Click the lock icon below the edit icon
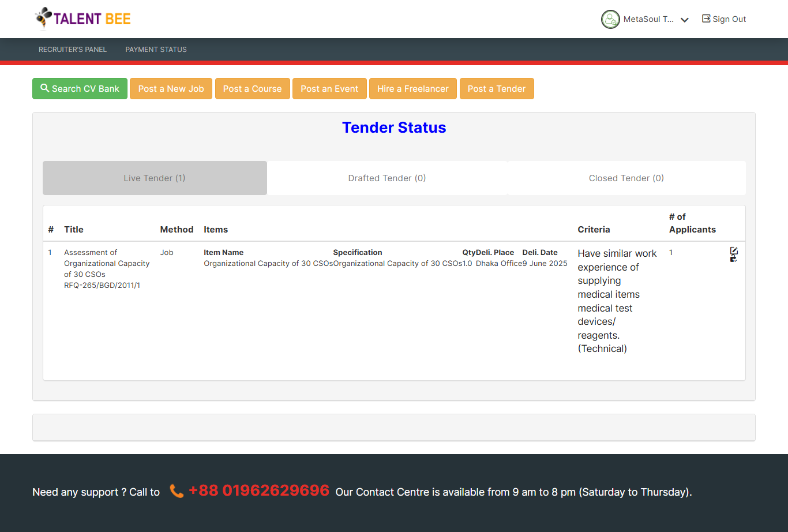 (x=733, y=259)
